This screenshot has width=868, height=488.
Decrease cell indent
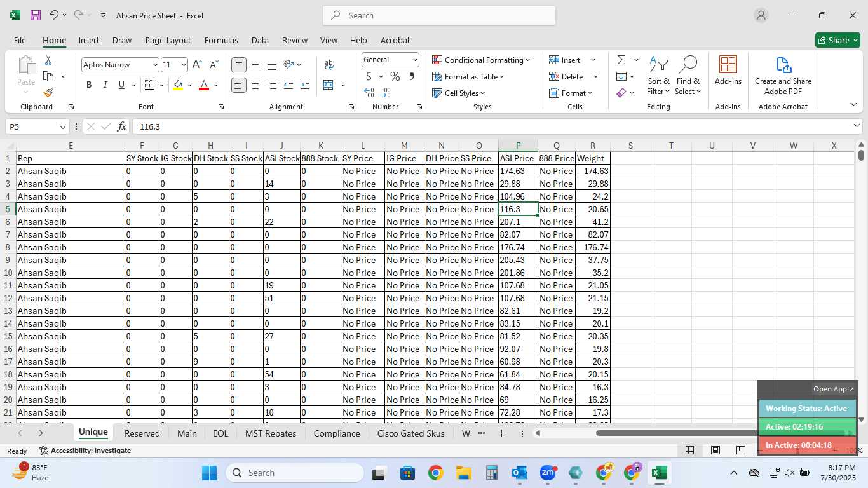pos(288,85)
